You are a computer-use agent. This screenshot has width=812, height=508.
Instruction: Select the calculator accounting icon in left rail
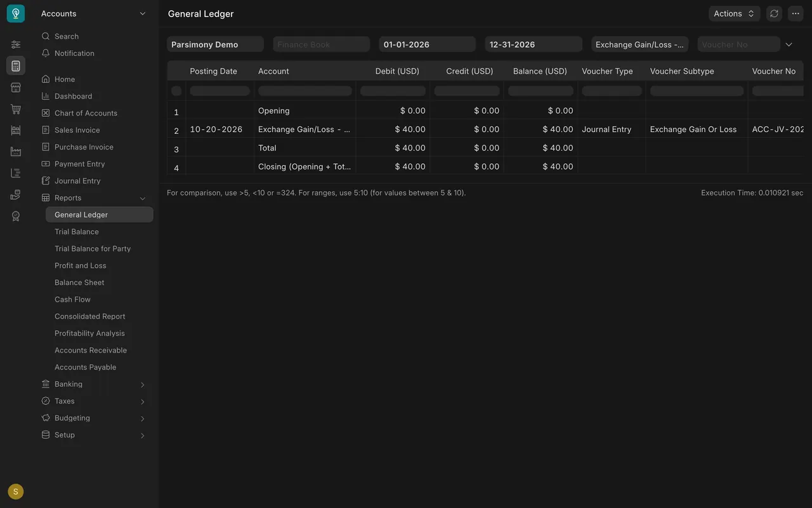tap(16, 65)
